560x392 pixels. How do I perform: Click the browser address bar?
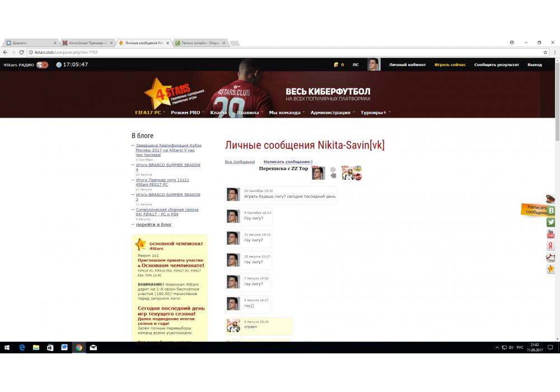280,52
